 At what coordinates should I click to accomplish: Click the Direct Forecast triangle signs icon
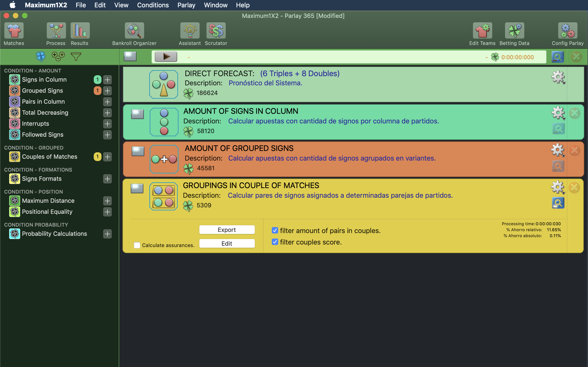pyautogui.click(x=164, y=84)
